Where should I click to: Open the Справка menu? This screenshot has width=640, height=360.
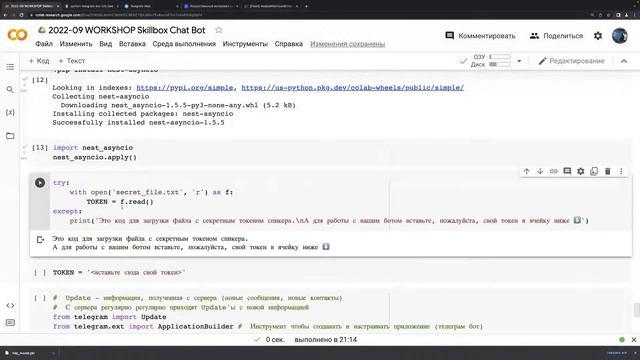[289, 44]
